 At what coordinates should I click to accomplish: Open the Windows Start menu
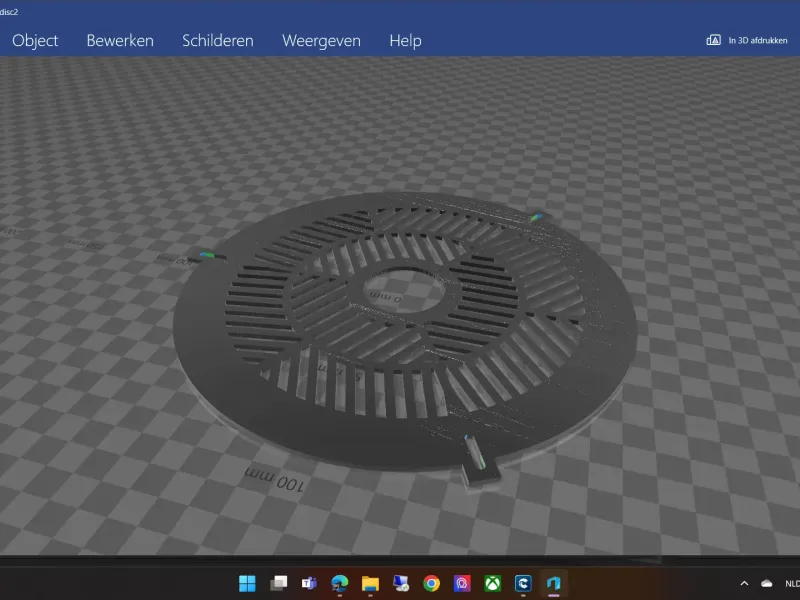(247, 583)
